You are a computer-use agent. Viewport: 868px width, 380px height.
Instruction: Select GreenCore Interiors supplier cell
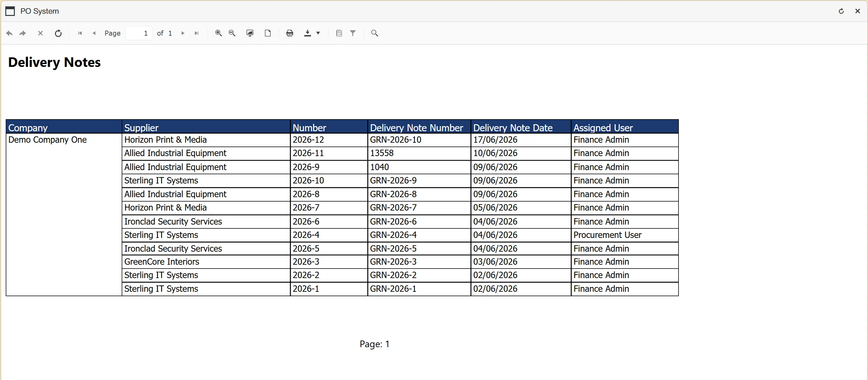[x=206, y=262]
